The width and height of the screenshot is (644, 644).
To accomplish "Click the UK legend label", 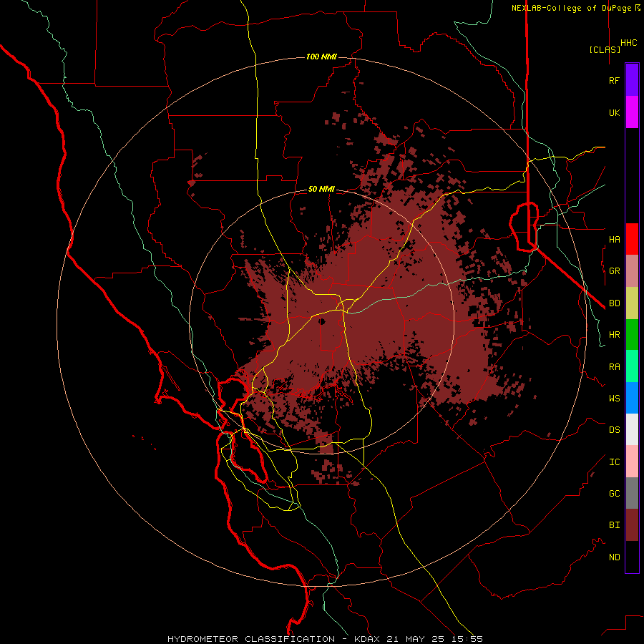I will coord(614,112).
